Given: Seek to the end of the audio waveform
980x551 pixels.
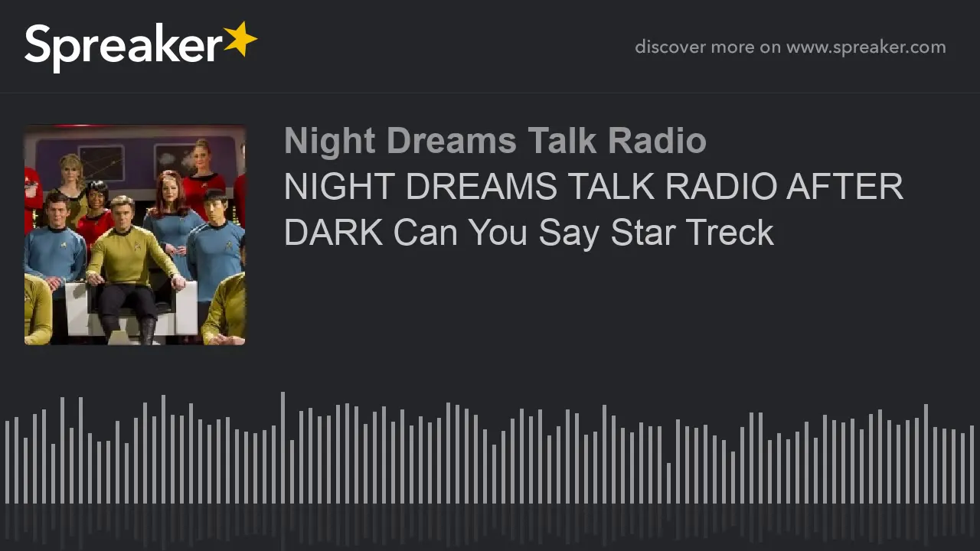Looking at the screenshot, I should [x=972, y=465].
